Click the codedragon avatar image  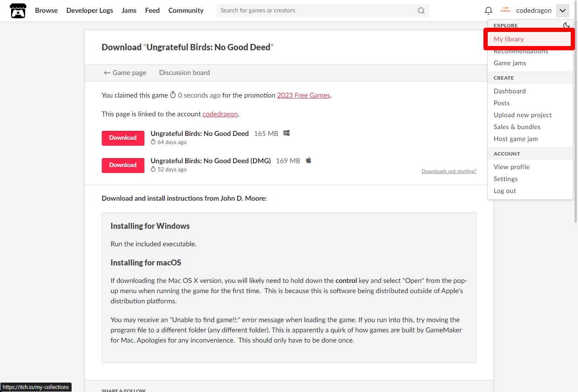tap(506, 10)
